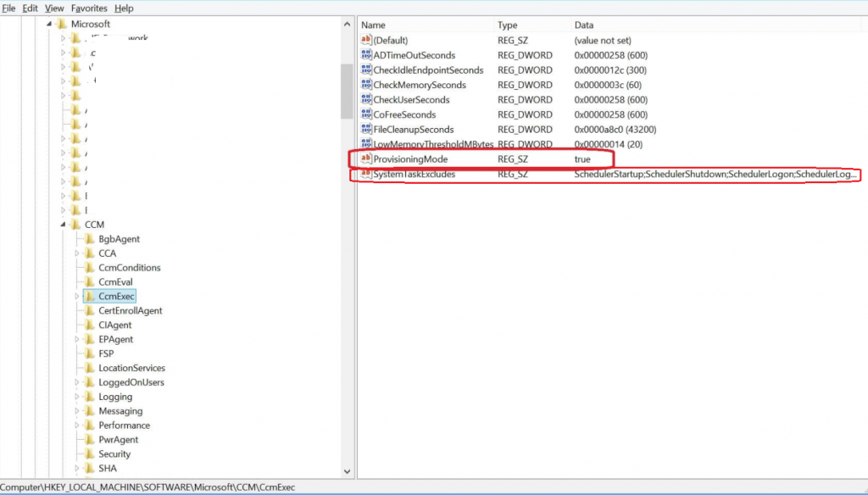Select the CoFreeSeconds value entry

pos(404,114)
